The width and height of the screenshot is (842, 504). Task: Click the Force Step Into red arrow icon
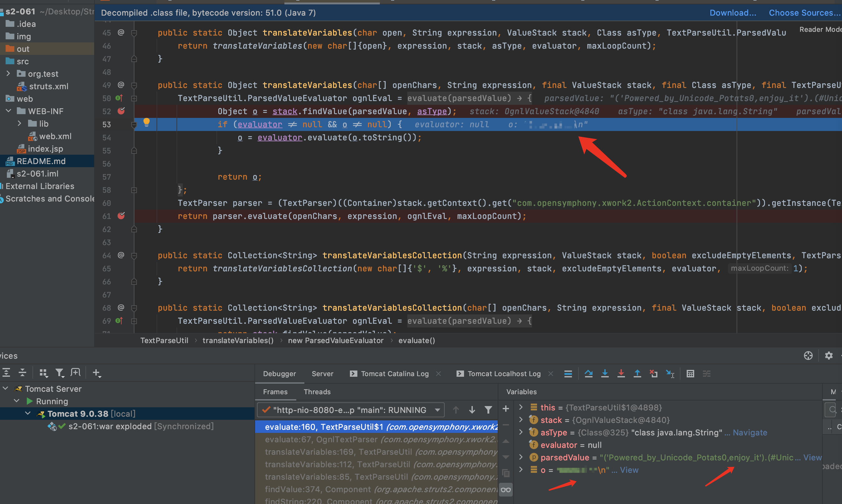621,374
